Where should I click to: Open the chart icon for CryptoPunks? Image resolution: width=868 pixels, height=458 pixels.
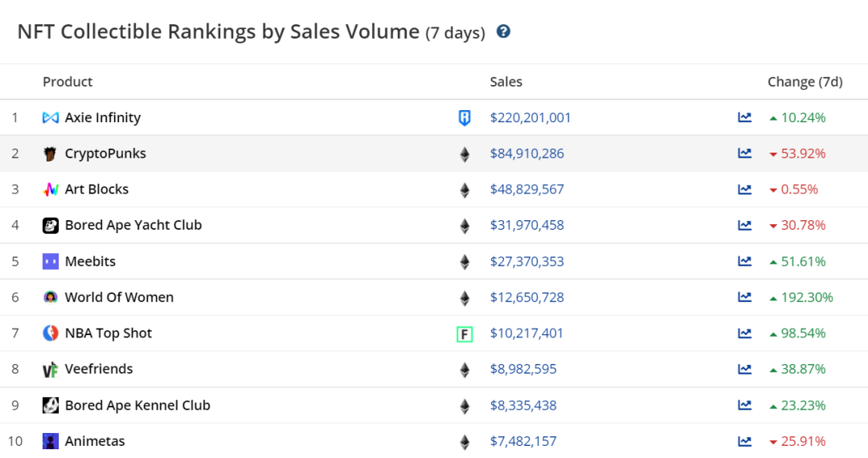(744, 153)
